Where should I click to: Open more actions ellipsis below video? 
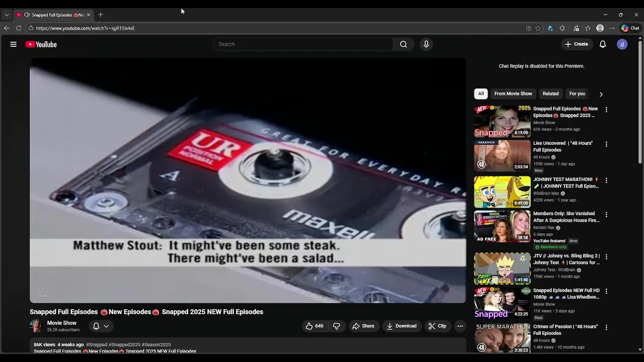[x=460, y=326]
